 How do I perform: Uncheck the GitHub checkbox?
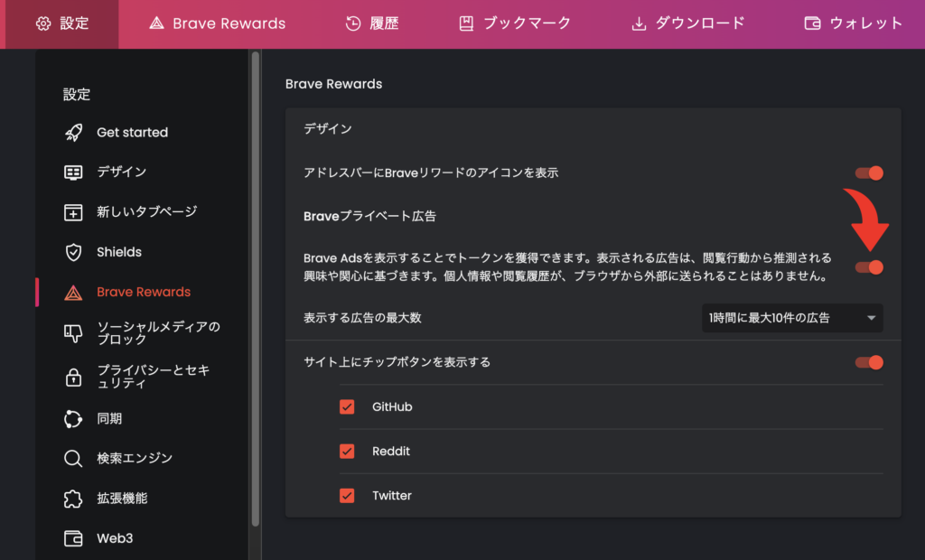coord(347,406)
